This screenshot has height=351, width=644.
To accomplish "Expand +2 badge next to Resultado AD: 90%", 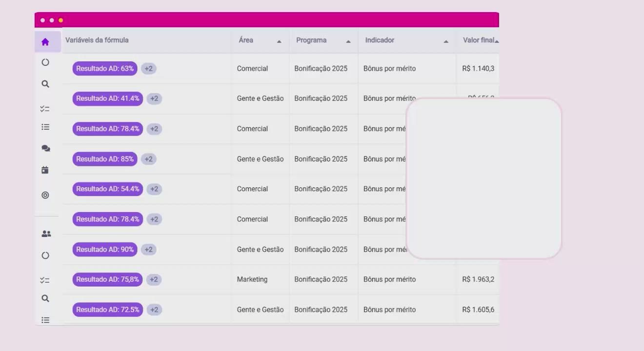I will (149, 250).
